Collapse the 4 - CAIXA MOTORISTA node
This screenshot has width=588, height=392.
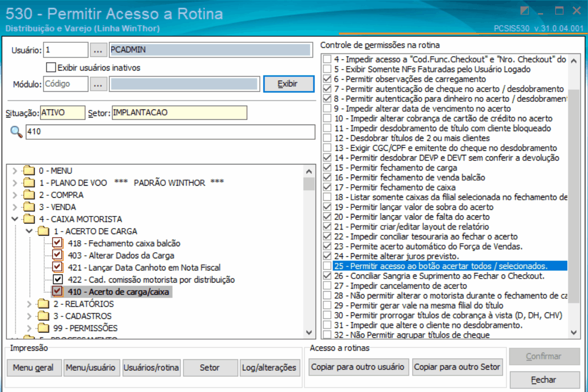click(15, 219)
